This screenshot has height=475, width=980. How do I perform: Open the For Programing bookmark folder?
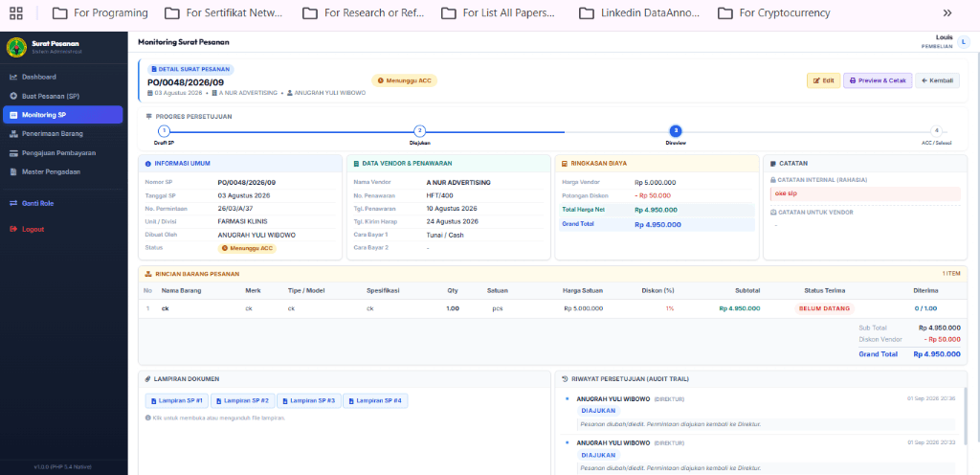(100, 13)
